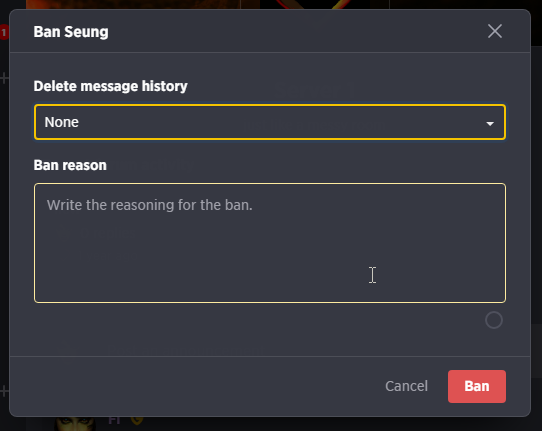
Task: Open the Delete message history dropdown
Action: coord(270,122)
